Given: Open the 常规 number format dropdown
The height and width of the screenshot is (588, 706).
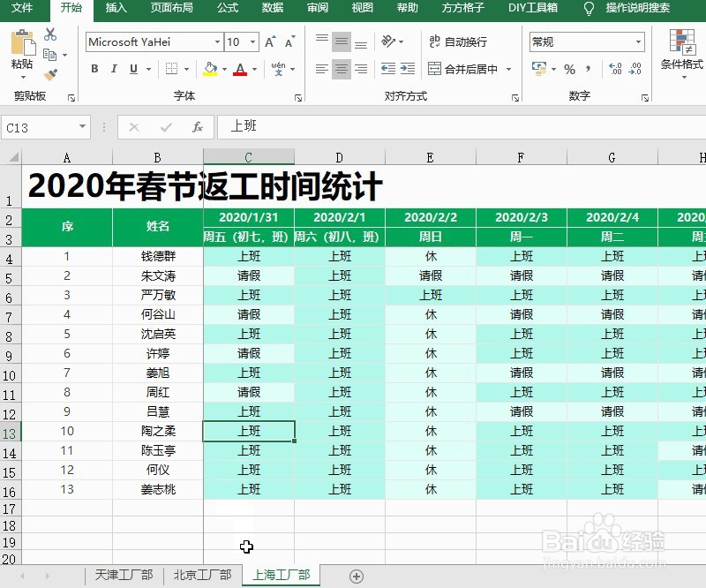Looking at the screenshot, I should (x=640, y=41).
